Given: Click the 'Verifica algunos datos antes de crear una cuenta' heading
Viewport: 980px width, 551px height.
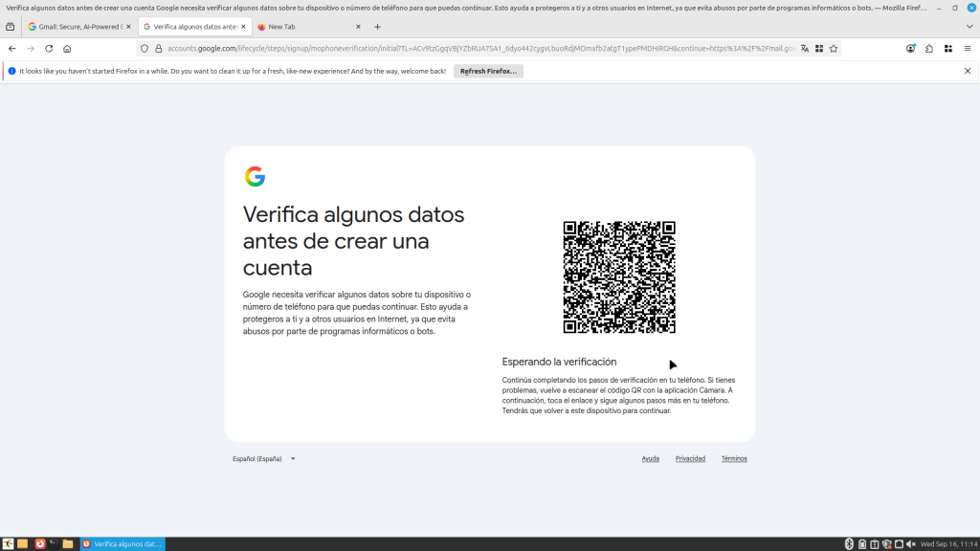Looking at the screenshot, I should coord(354,240).
